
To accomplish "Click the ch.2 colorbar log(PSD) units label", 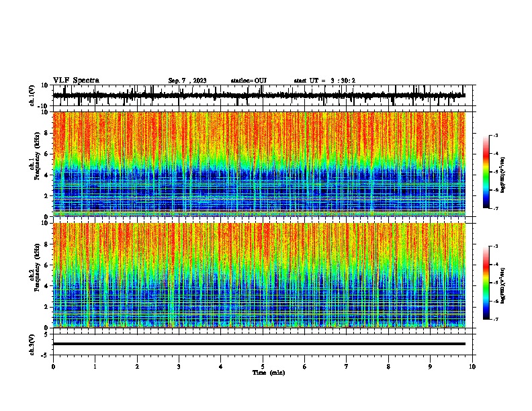I will point(503,285).
